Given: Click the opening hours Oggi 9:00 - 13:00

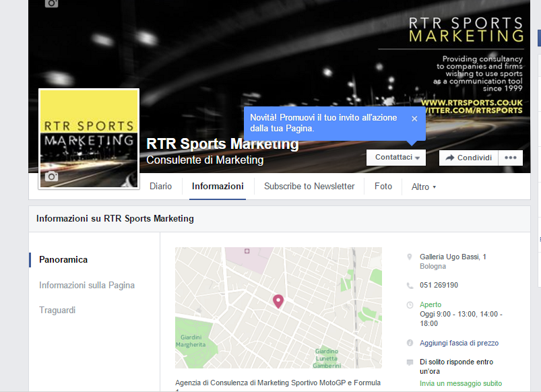Looking at the screenshot, I should point(461,319).
